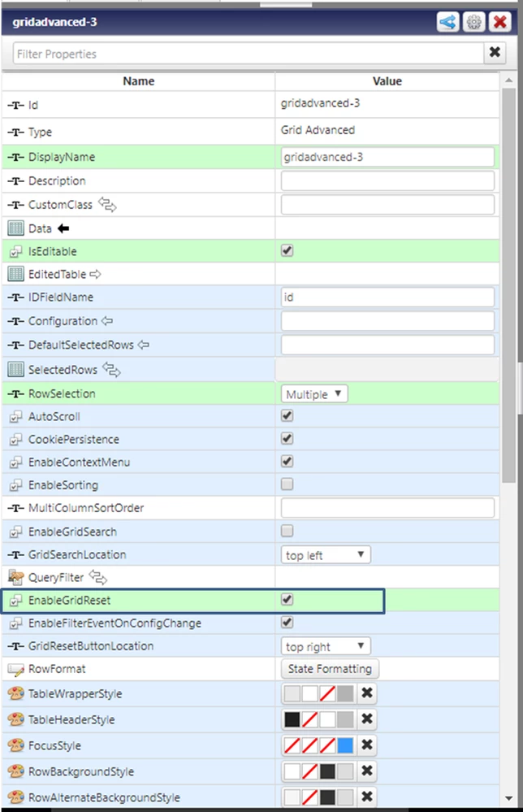This screenshot has width=523, height=812.
Task: Click the CustomClass input field
Action: pyautogui.click(x=387, y=205)
